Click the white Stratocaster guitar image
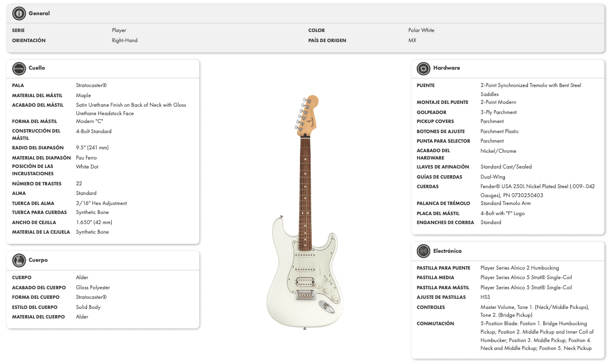 (x=304, y=212)
